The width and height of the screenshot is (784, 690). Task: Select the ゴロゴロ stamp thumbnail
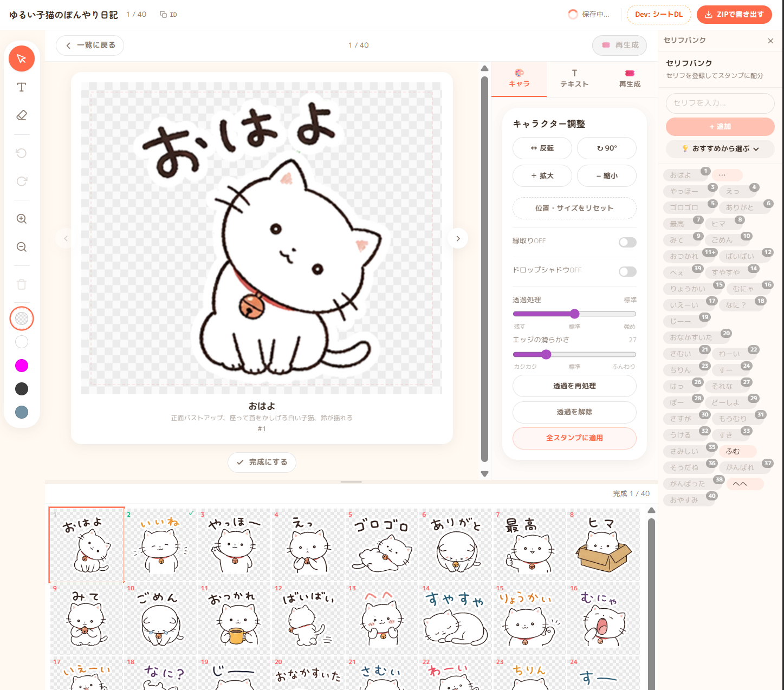[381, 544]
